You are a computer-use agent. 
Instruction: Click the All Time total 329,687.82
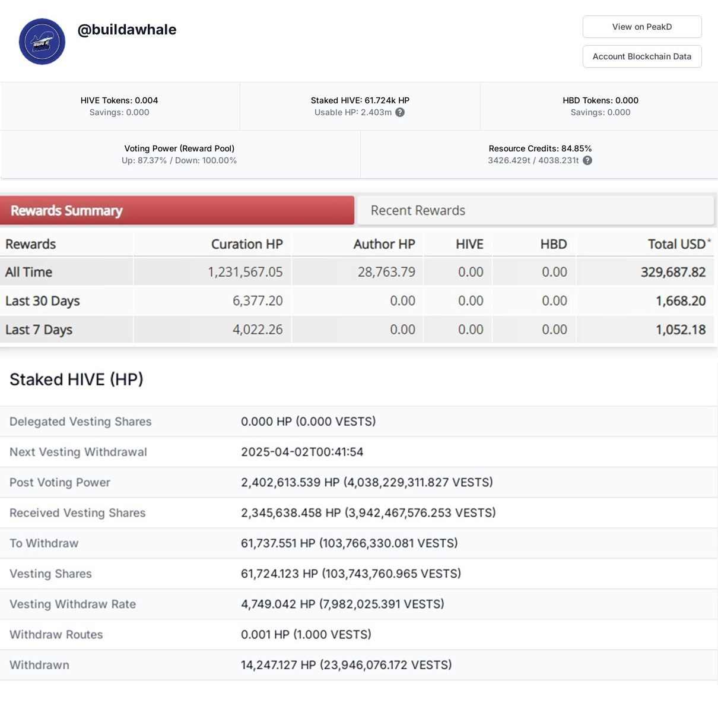click(x=673, y=272)
